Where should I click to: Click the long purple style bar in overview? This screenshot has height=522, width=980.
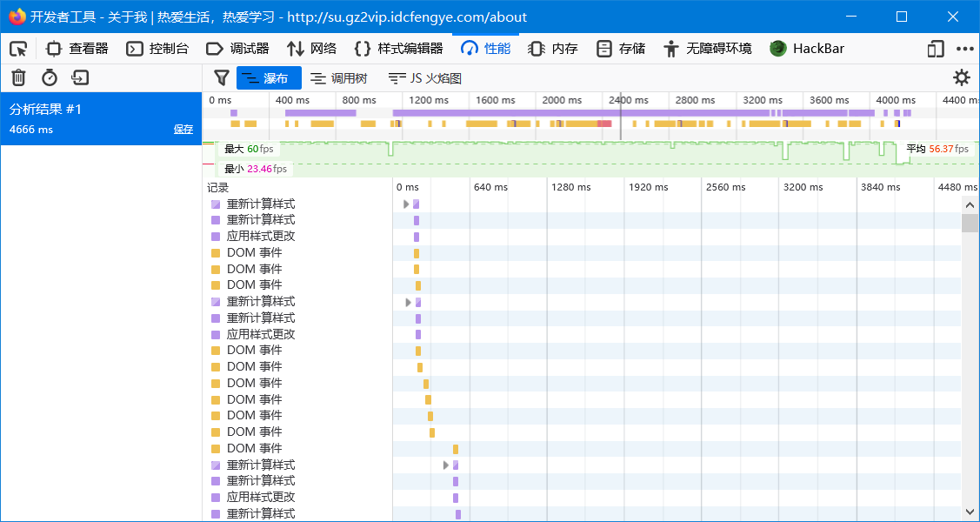click(x=581, y=113)
